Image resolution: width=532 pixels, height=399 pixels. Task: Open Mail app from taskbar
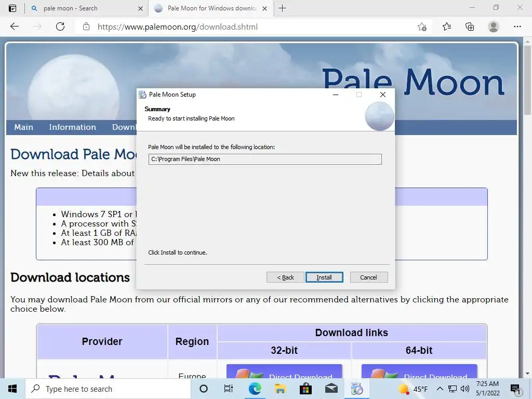click(x=331, y=389)
